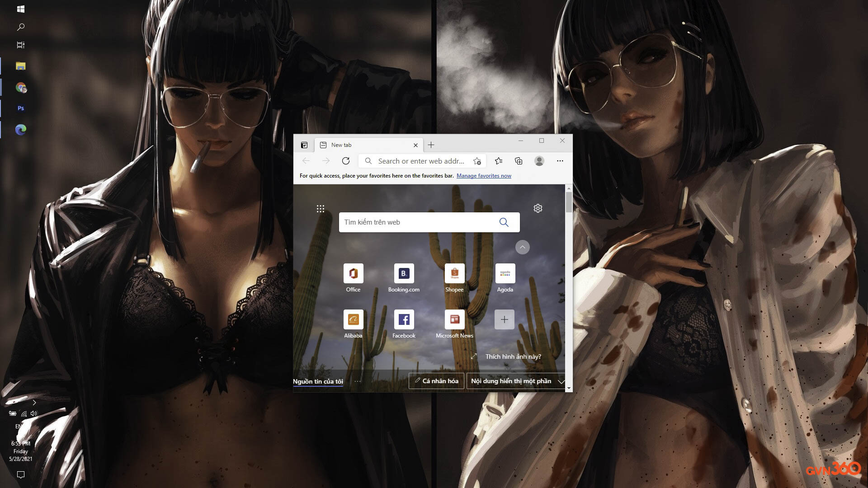Image resolution: width=868 pixels, height=488 pixels.
Task: Open Google Chrome from the taskbar
Action: (x=21, y=88)
